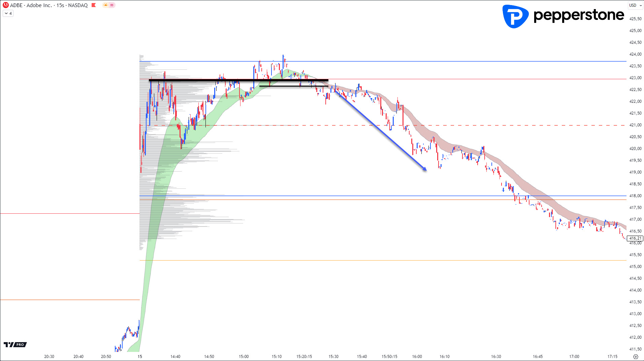Click the 15:00 time axis label
644x361 pixels.
[x=244, y=357]
